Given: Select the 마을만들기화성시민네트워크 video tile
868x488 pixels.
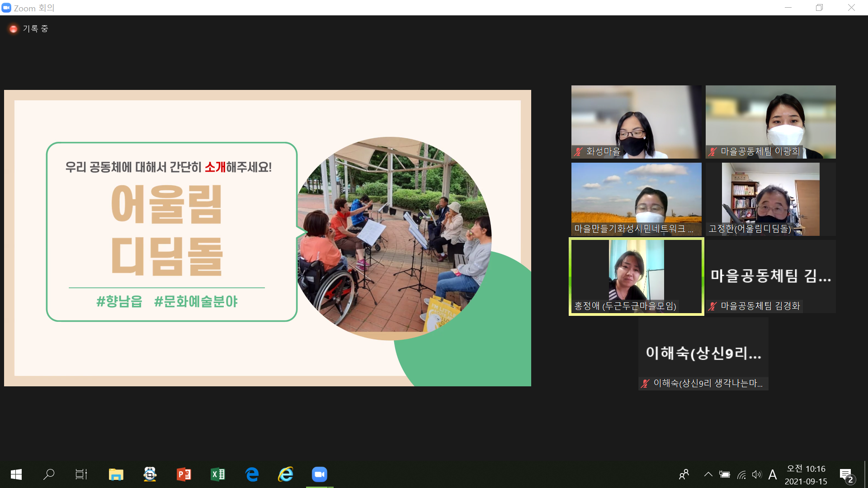Looking at the screenshot, I should [x=636, y=199].
